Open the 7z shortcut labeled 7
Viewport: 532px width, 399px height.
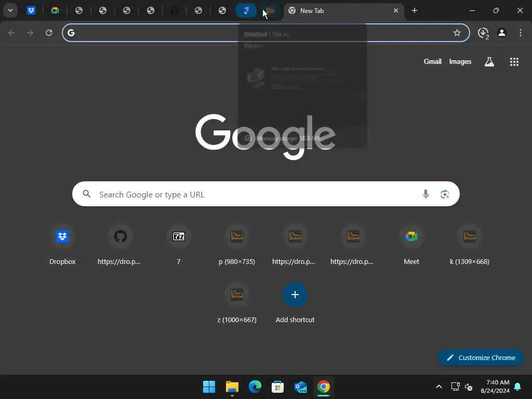pyautogui.click(x=179, y=244)
